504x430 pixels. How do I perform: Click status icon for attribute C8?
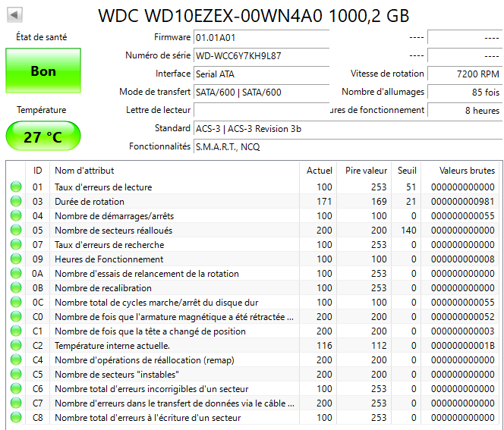coord(16,417)
